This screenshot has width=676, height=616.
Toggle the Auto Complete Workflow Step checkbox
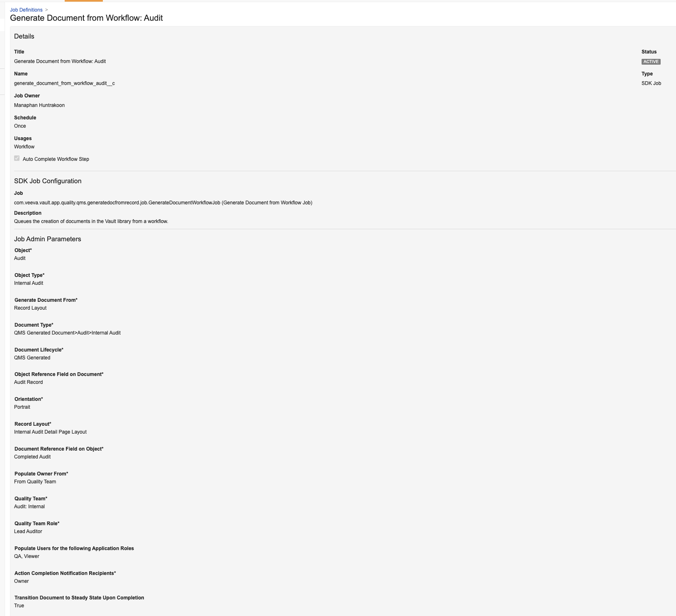point(17,158)
